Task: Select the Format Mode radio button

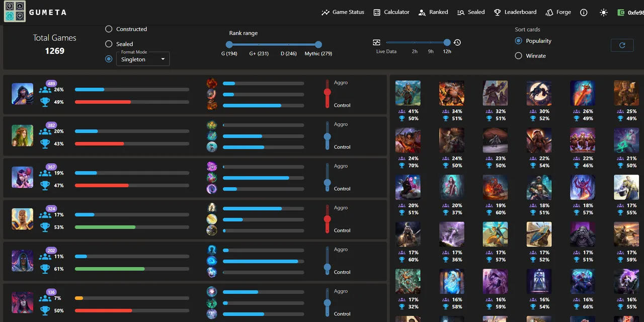Action: tap(109, 59)
